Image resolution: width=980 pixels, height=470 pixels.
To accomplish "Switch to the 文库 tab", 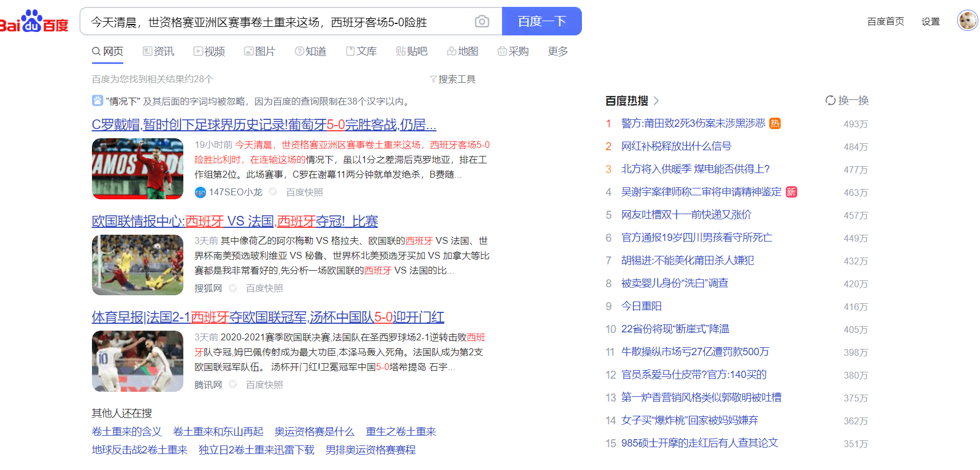I will (x=362, y=51).
